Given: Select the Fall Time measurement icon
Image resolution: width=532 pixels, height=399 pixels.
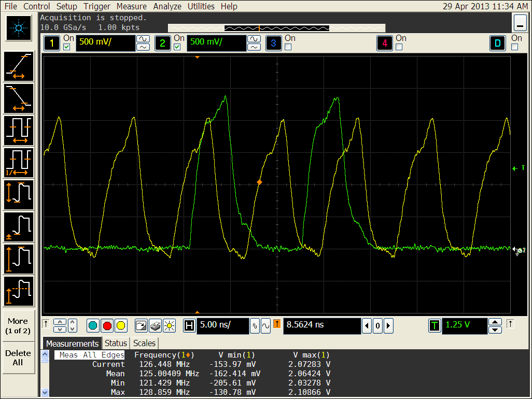Looking at the screenshot, I should (18, 98).
